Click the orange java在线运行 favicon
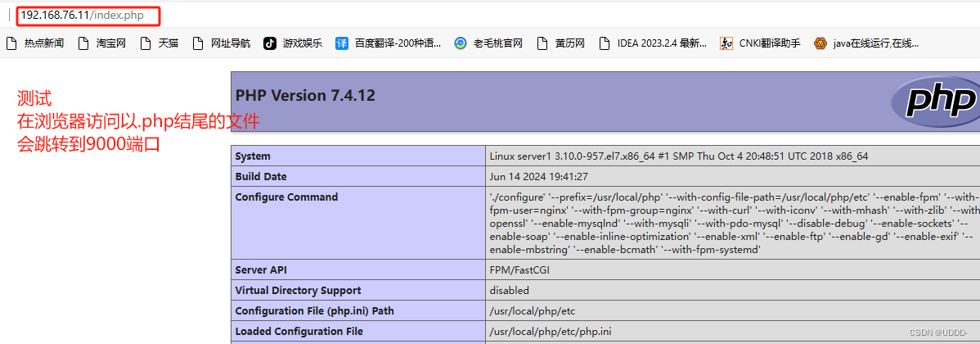980x344 pixels. tap(820, 43)
